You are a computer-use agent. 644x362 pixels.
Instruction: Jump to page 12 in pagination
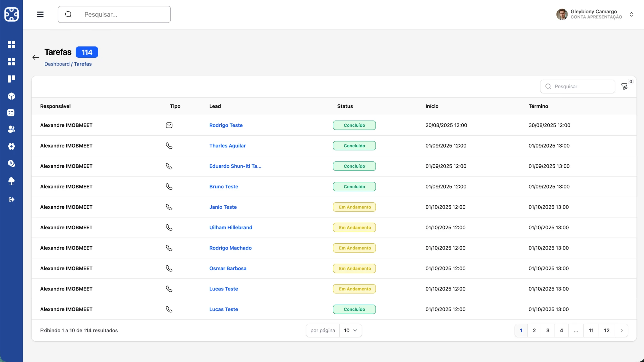[607, 330]
